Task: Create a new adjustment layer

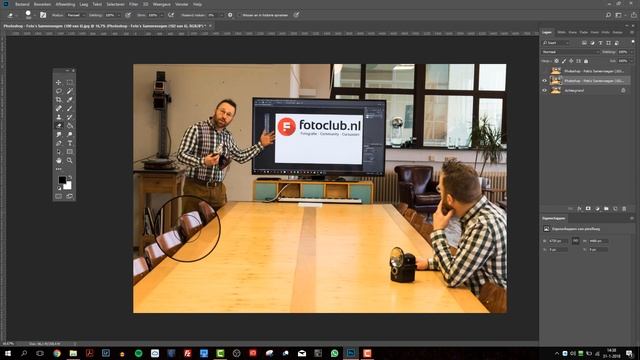Action: click(597, 209)
